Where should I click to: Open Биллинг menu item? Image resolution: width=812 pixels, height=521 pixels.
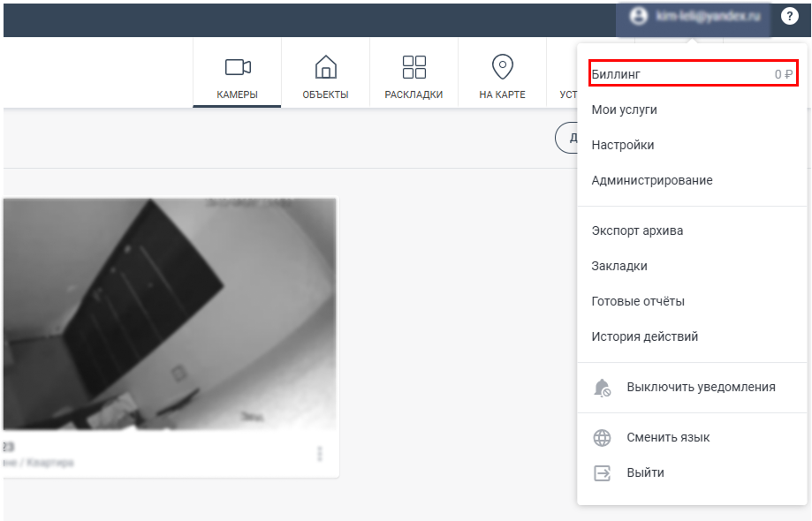693,74
